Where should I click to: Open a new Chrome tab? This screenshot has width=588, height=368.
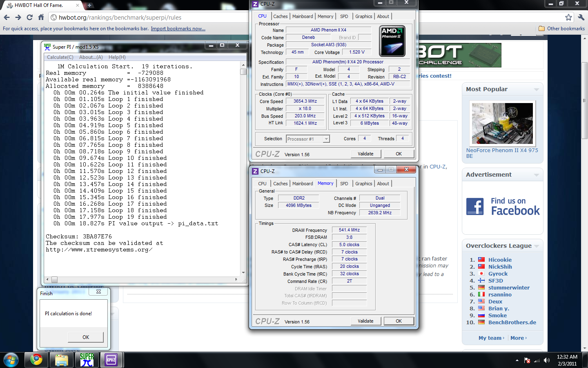(x=89, y=5)
